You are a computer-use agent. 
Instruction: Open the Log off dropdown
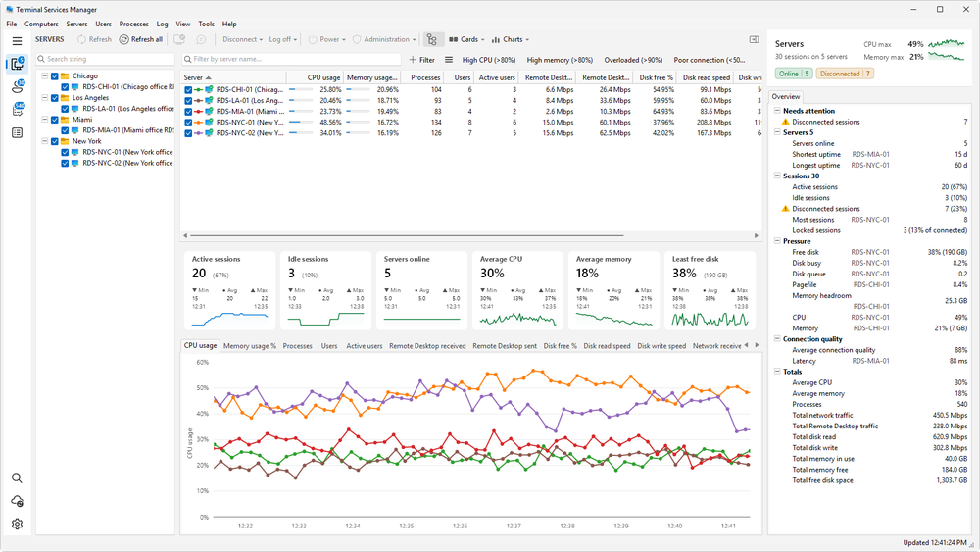point(282,39)
